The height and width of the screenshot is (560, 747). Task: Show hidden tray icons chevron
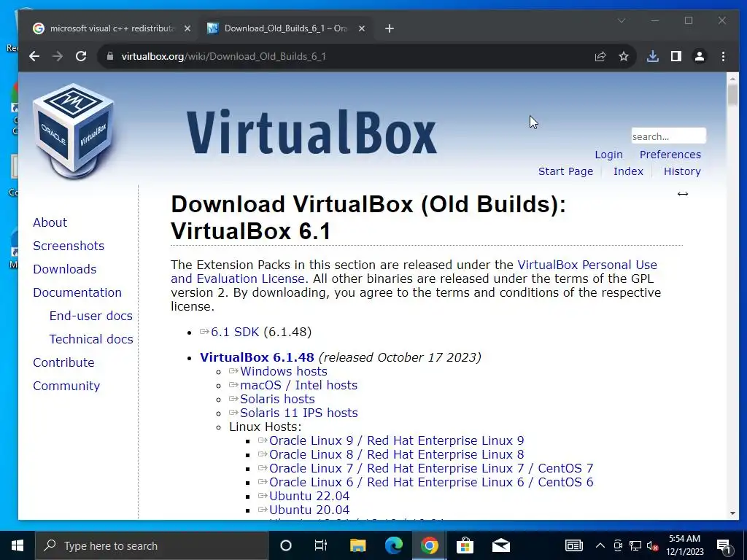point(600,545)
